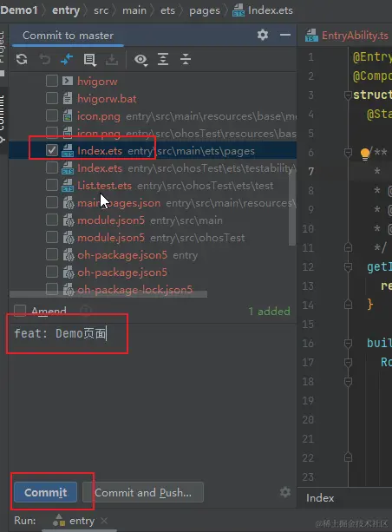The width and height of the screenshot is (392, 532).
Task: Click src in breadcrumb path
Action: coord(101,10)
